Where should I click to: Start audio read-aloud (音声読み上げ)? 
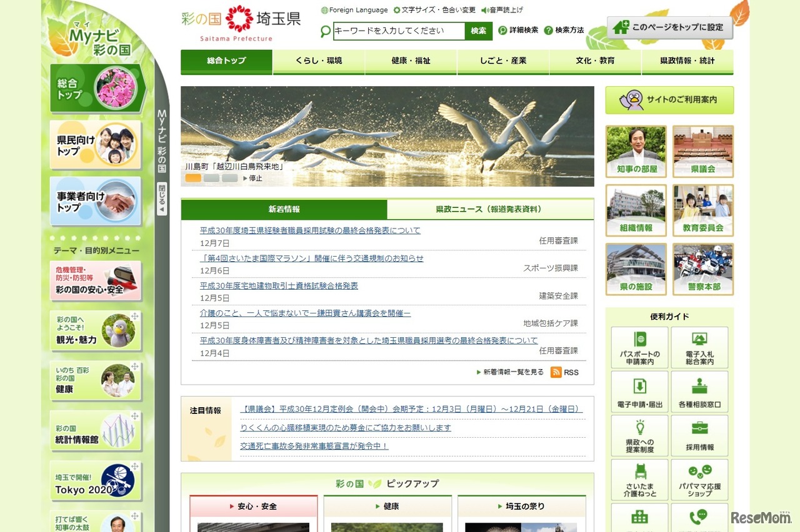[502, 10]
